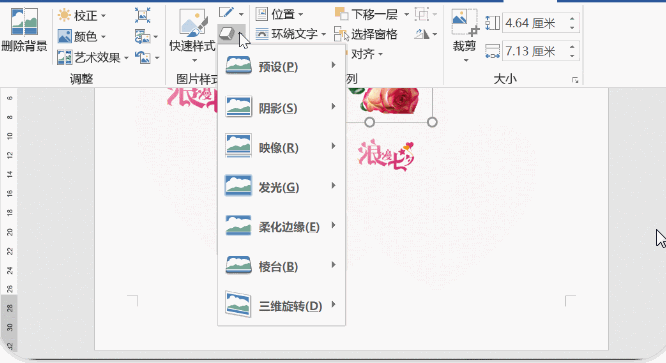Open the Position (位置) dropdown
The width and height of the screenshot is (666, 363).
279,14
